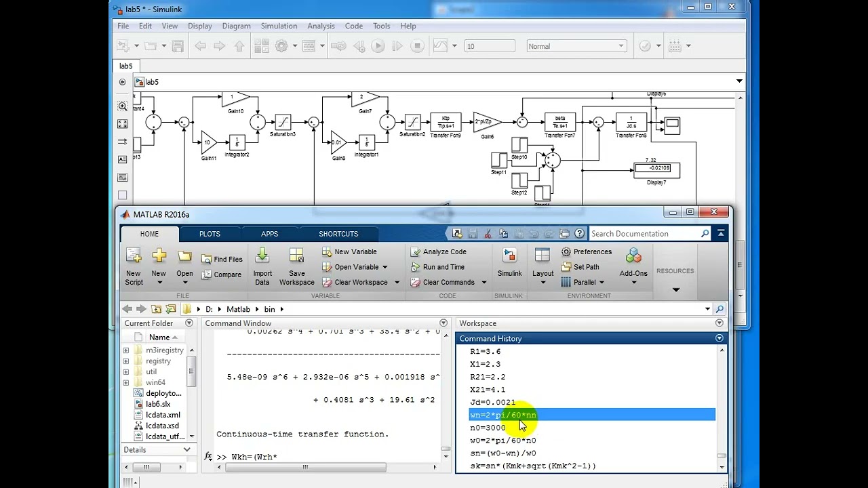This screenshot has height=488, width=868.
Task: Open MATLAB Help from the question-mark icon
Action: [579, 234]
